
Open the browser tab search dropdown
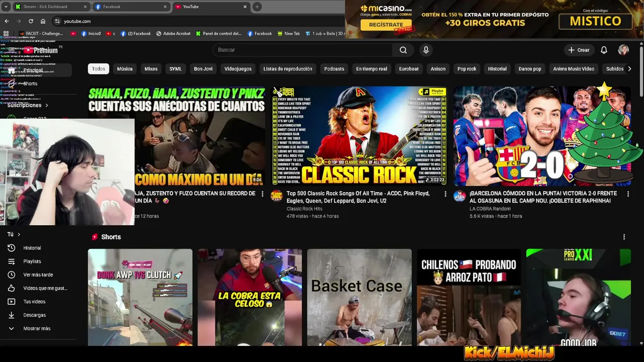tap(7, 7)
